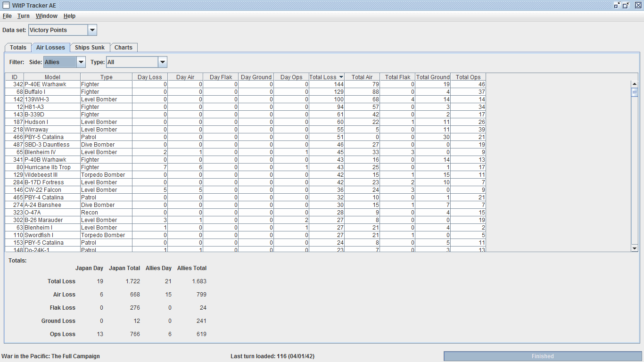Click Total Loss value 144 for P-40E
The height and width of the screenshot is (362, 644).
coord(327,84)
